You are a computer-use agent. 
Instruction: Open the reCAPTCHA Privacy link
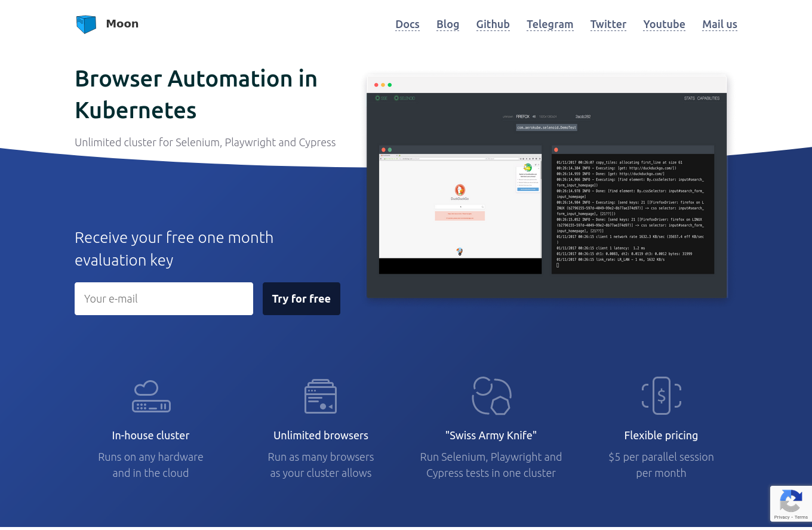(x=782, y=517)
